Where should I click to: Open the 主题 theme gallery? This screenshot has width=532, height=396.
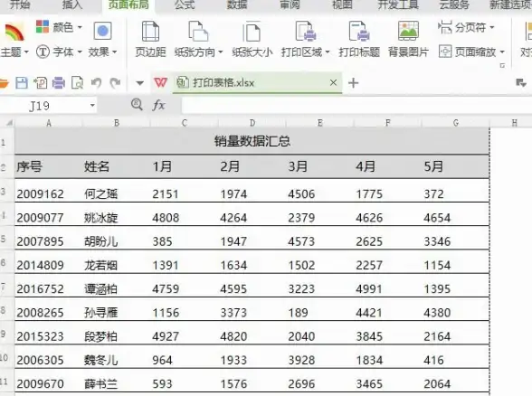coord(14,40)
